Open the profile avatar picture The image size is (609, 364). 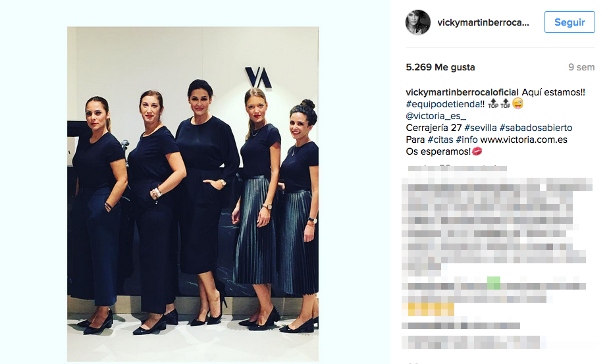418,22
